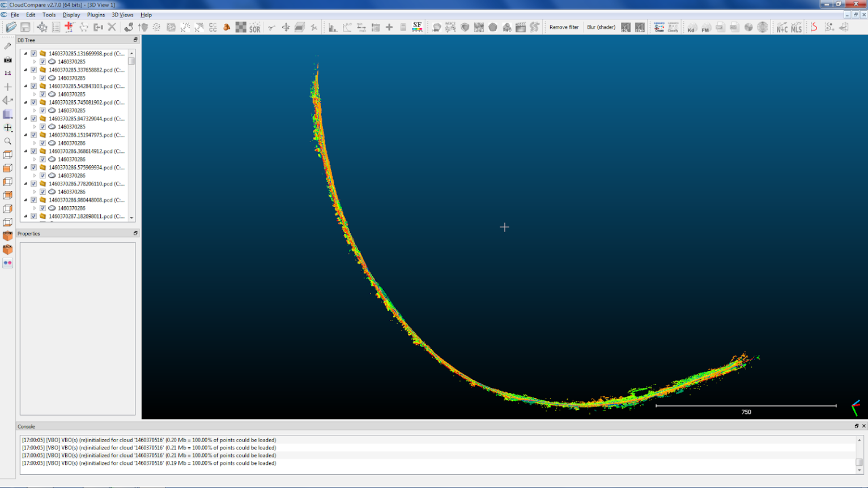The image size is (868, 488).
Task: Uncheck the 1460370285.542843103.pcd folder checkbox
Action: (x=33, y=86)
